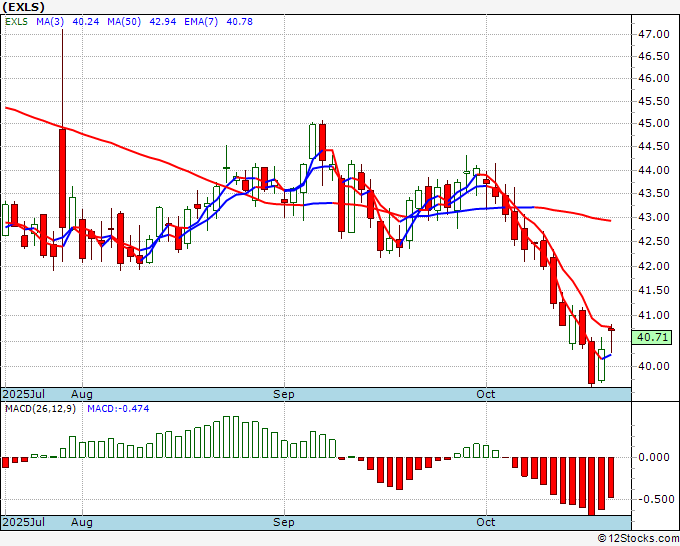Click the EMA(7) value 40.78
The height and width of the screenshot is (546, 680).
pyautogui.click(x=239, y=22)
